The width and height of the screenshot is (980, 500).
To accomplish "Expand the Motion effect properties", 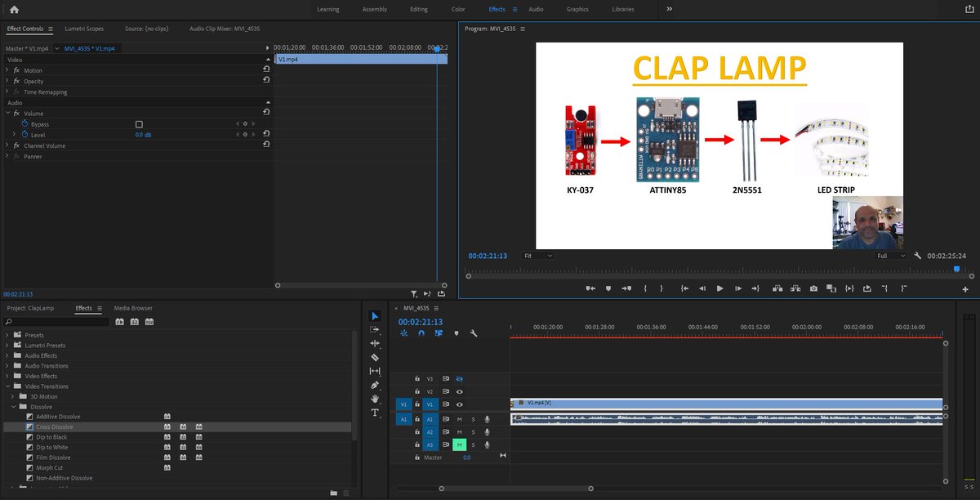I will (7, 70).
